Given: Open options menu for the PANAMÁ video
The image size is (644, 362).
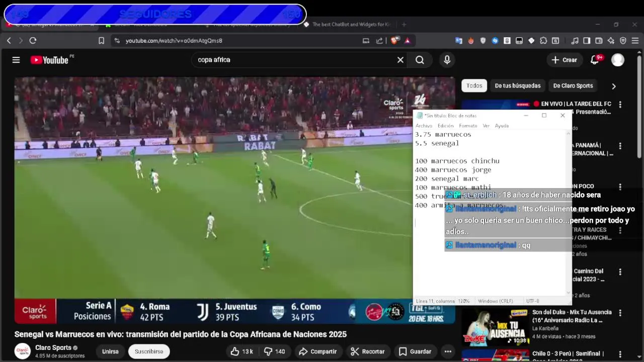Looking at the screenshot, I should pos(620,146).
